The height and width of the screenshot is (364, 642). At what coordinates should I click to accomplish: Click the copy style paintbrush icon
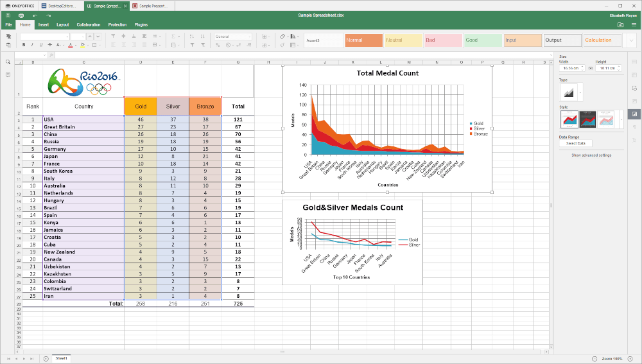[x=282, y=45]
